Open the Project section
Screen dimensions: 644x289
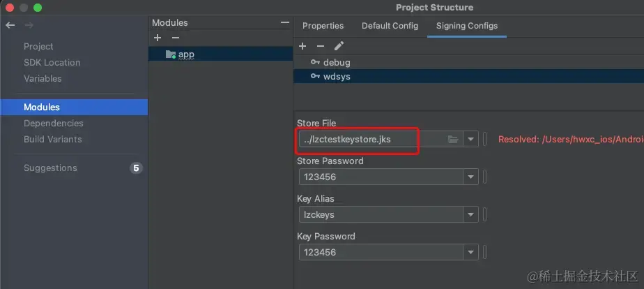pyautogui.click(x=38, y=47)
